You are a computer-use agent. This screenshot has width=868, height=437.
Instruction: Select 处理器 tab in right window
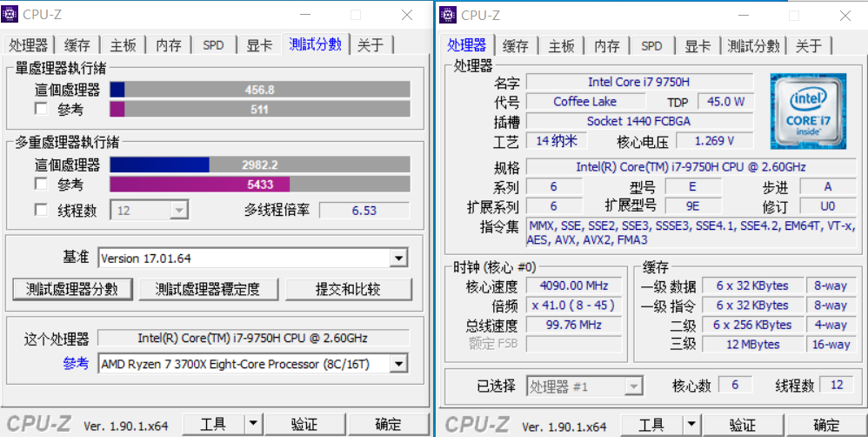[467, 44]
